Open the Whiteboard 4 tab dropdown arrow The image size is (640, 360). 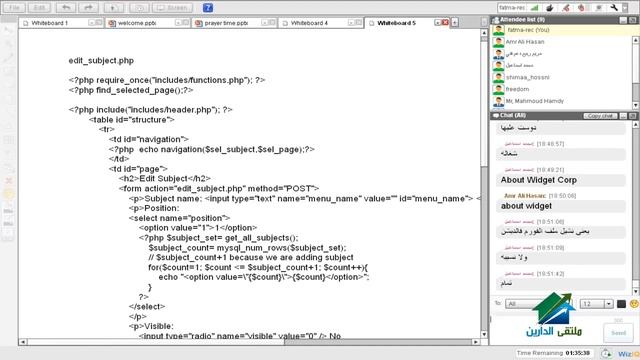pos(351,23)
